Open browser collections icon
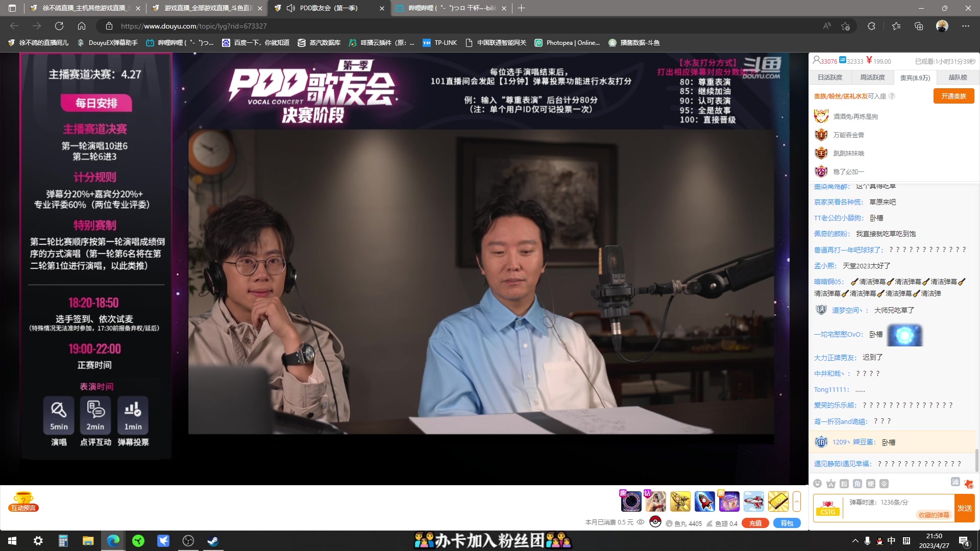The height and width of the screenshot is (551, 980). tap(919, 26)
